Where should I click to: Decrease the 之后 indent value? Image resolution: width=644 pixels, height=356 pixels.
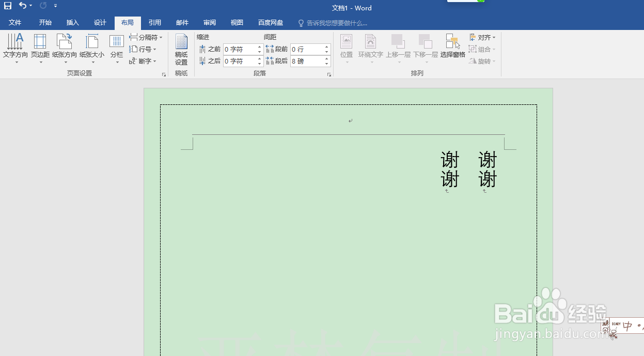260,64
